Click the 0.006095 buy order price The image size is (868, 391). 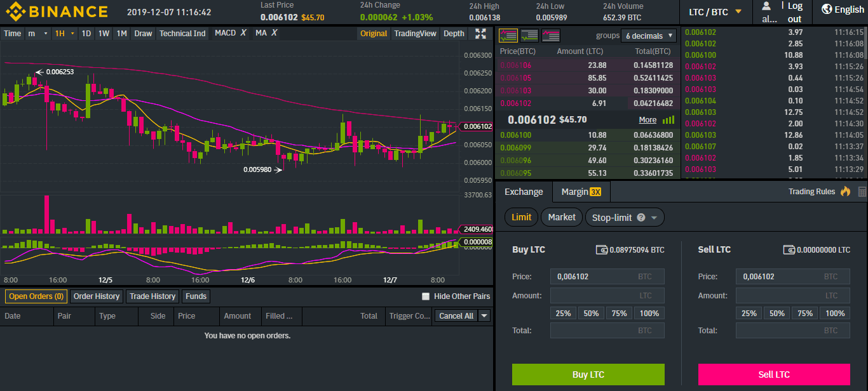click(x=516, y=173)
